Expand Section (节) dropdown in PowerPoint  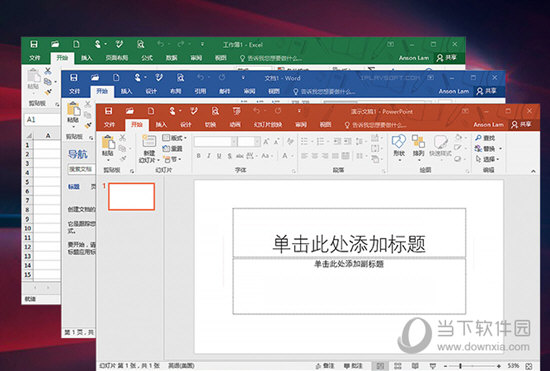pos(172,160)
